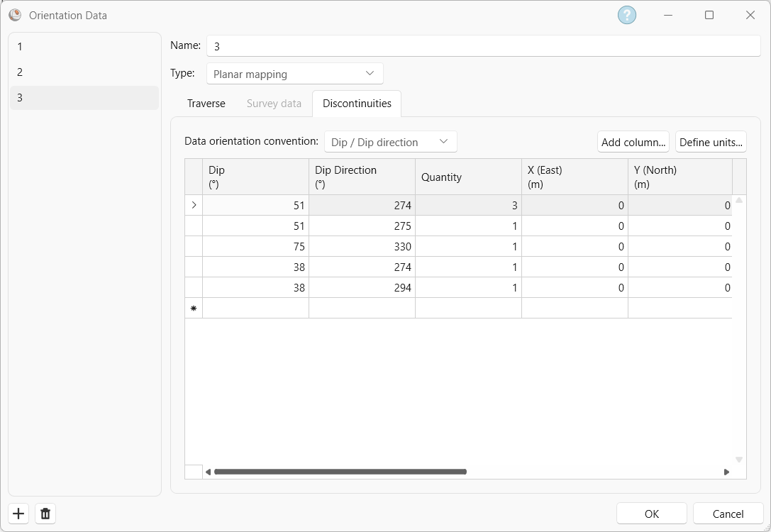Switch to the Discontinuities tab
The width and height of the screenshot is (771, 532).
(x=357, y=104)
